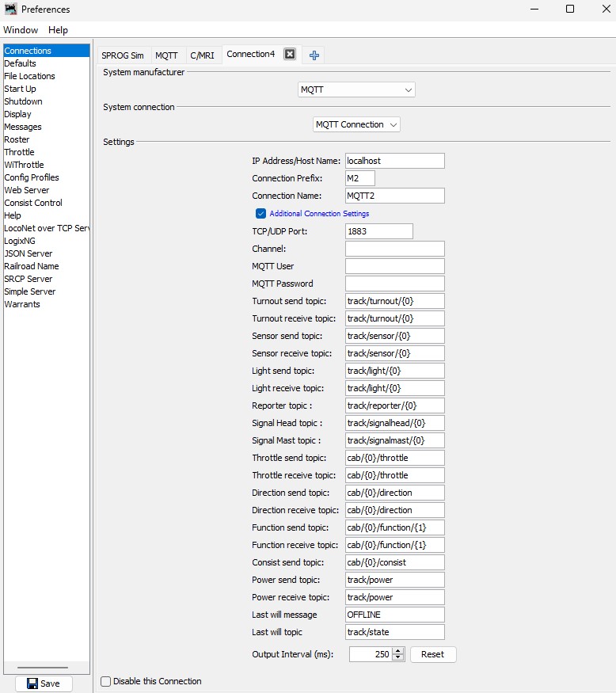Click the IP Address/Host Name field
This screenshot has width=616, height=693.
pyautogui.click(x=394, y=161)
